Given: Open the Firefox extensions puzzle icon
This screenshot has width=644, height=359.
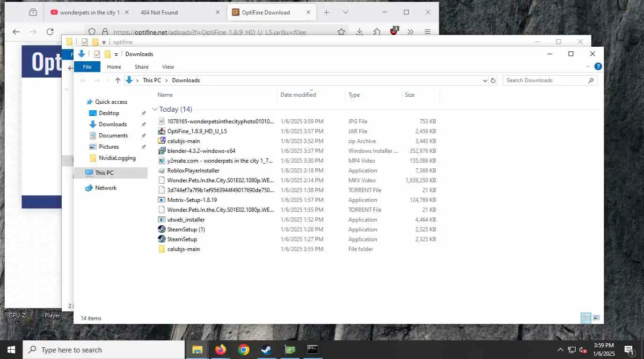Looking at the screenshot, I should [377, 32].
